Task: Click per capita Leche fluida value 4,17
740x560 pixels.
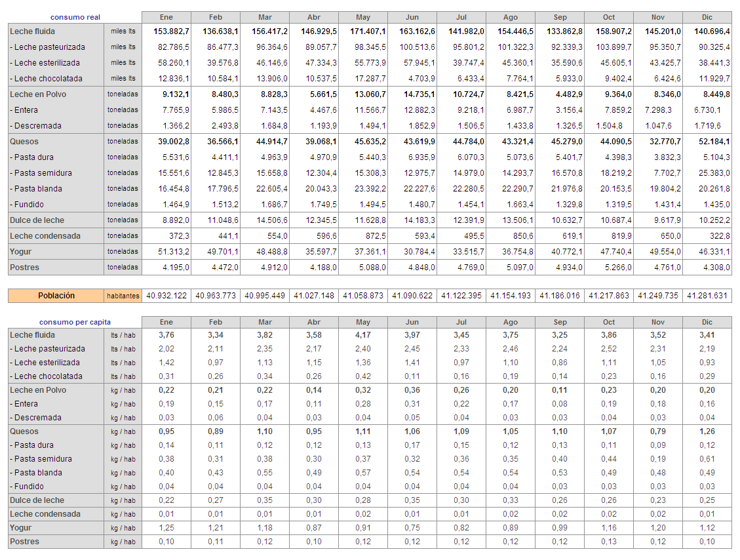Action: (x=363, y=335)
